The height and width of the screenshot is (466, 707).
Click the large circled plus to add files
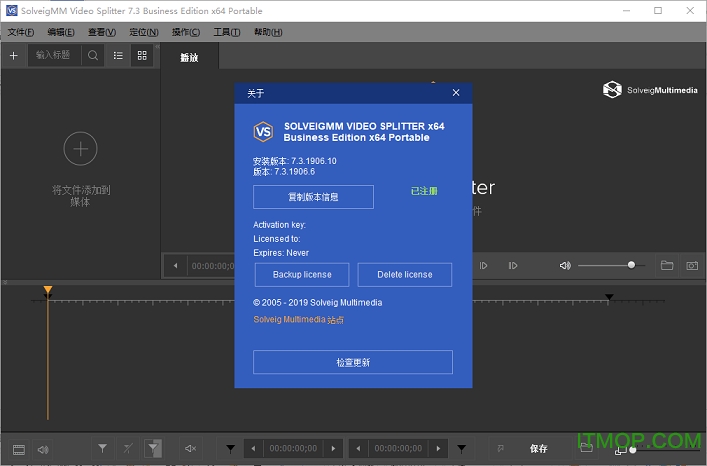click(x=80, y=149)
